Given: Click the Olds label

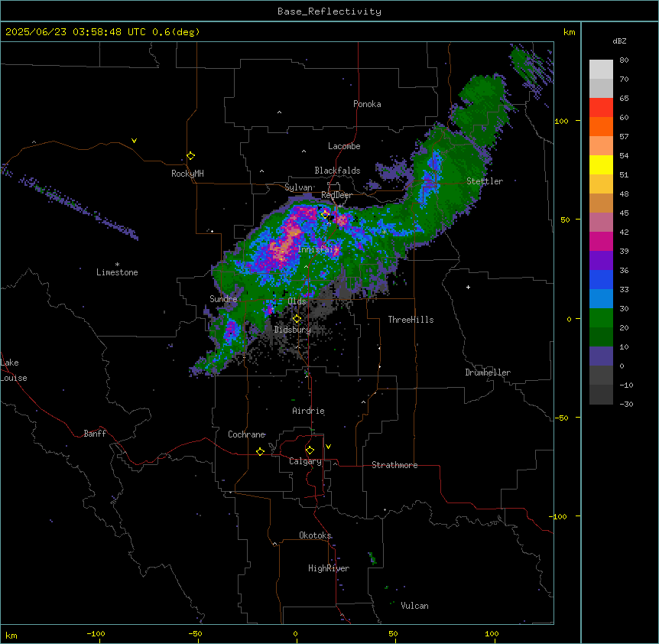Looking at the screenshot, I should [x=297, y=301].
